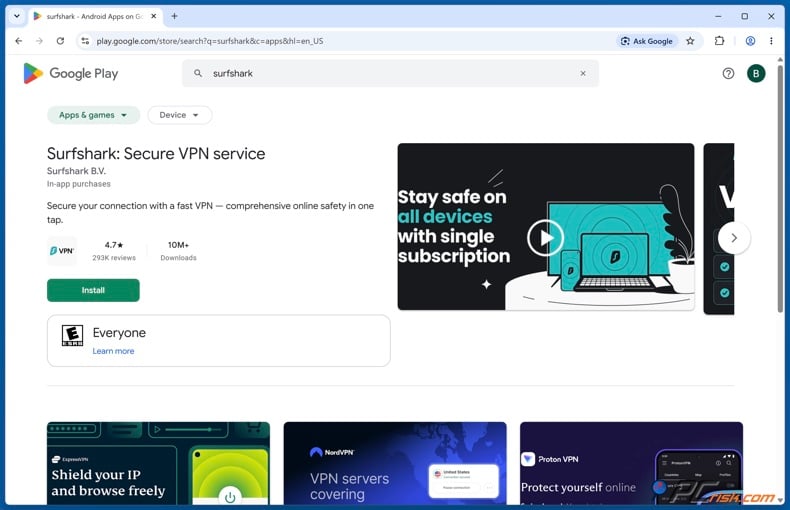790x510 pixels.
Task: Click the surfshark search input field
Action: pos(390,73)
